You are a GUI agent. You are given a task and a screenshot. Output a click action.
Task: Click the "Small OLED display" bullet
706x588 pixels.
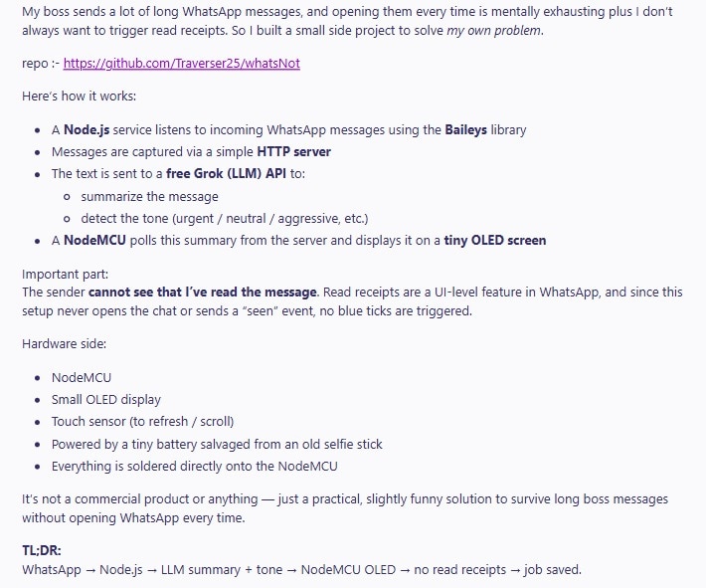coord(105,400)
